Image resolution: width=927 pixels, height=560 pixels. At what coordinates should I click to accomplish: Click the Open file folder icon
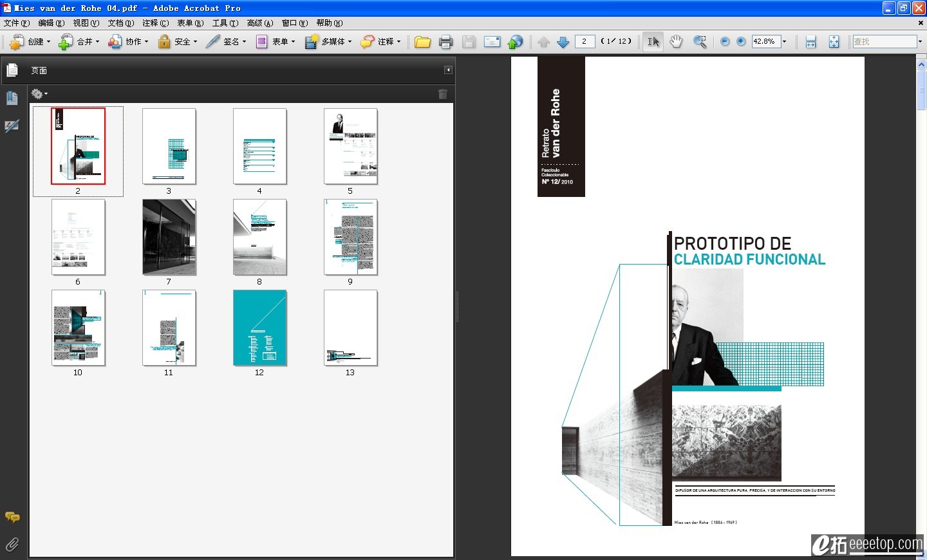(422, 42)
